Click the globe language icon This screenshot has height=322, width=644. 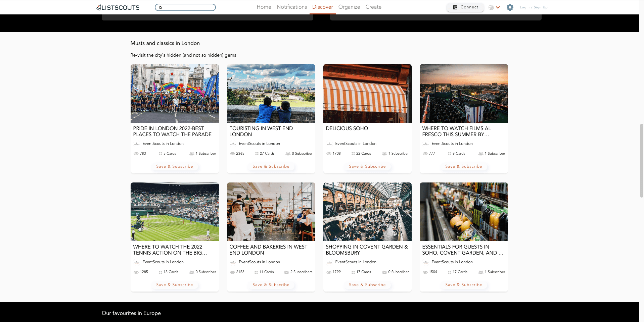(x=491, y=7)
